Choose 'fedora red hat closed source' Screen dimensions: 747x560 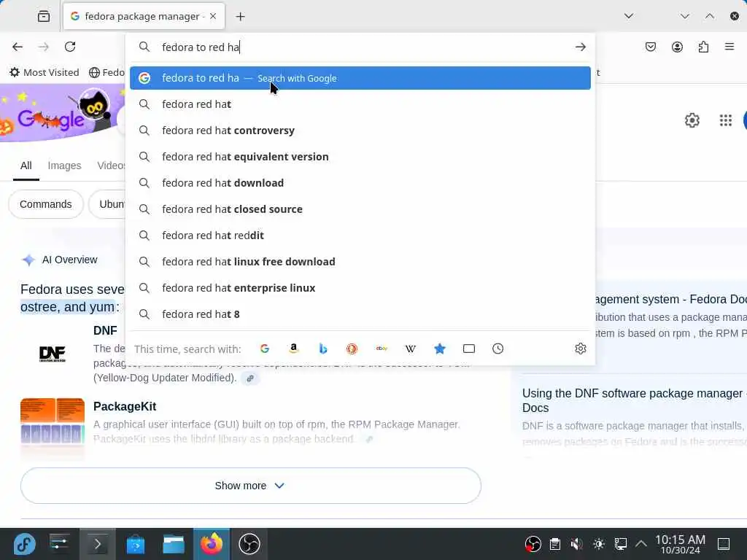[x=360, y=209]
